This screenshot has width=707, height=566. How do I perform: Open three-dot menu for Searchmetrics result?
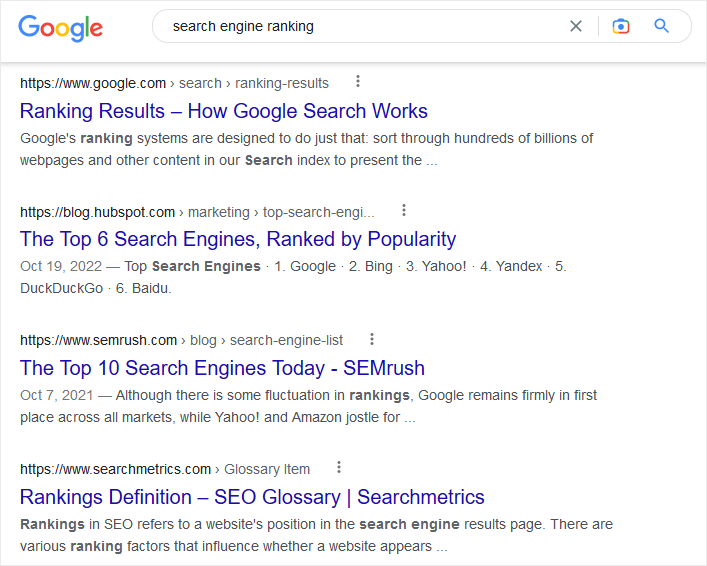point(339,468)
